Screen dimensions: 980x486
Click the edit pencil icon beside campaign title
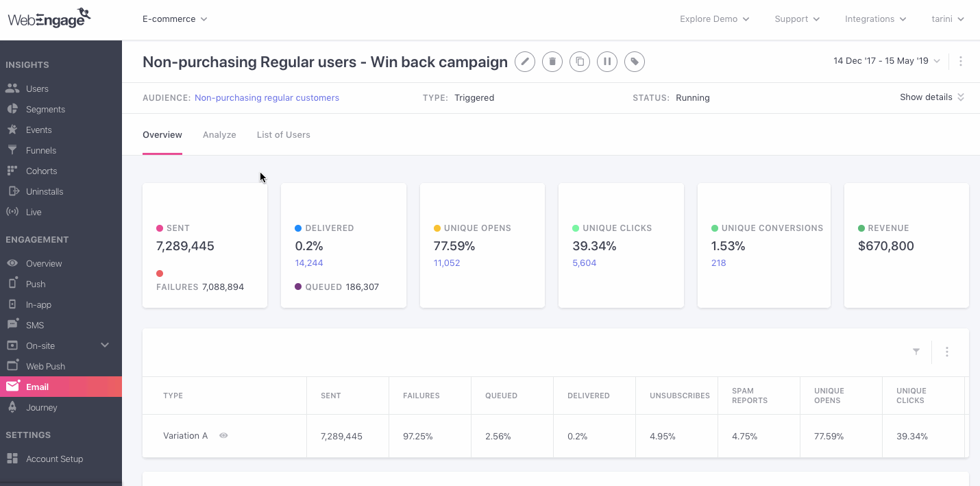(x=525, y=62)
